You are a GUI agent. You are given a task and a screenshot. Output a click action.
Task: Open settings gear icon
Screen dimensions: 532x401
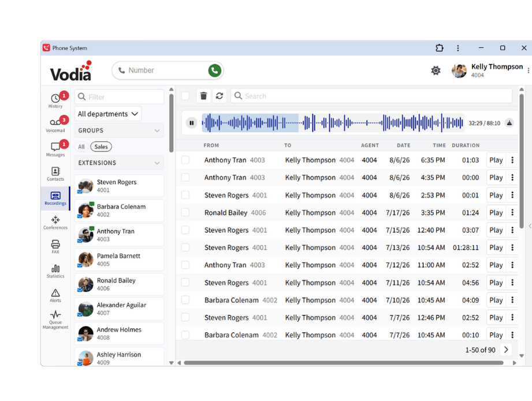(x=436, y=70)
